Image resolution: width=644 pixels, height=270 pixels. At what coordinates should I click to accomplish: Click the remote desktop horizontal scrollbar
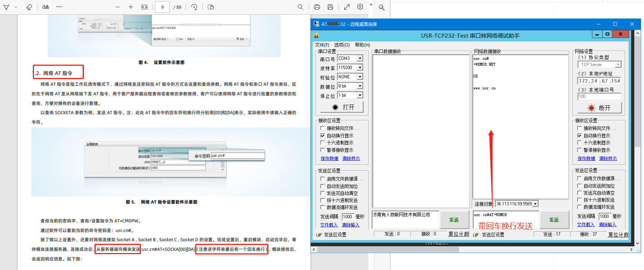click(388, 250)
